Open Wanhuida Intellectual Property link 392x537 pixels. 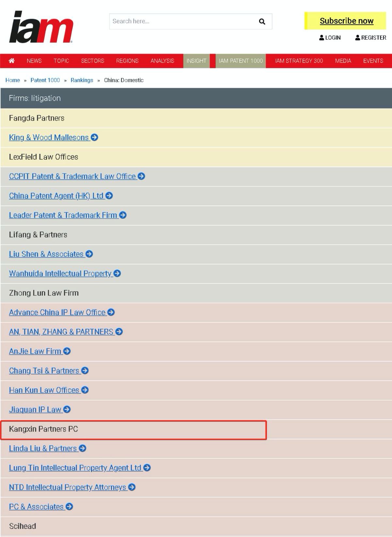coord(60,273)
